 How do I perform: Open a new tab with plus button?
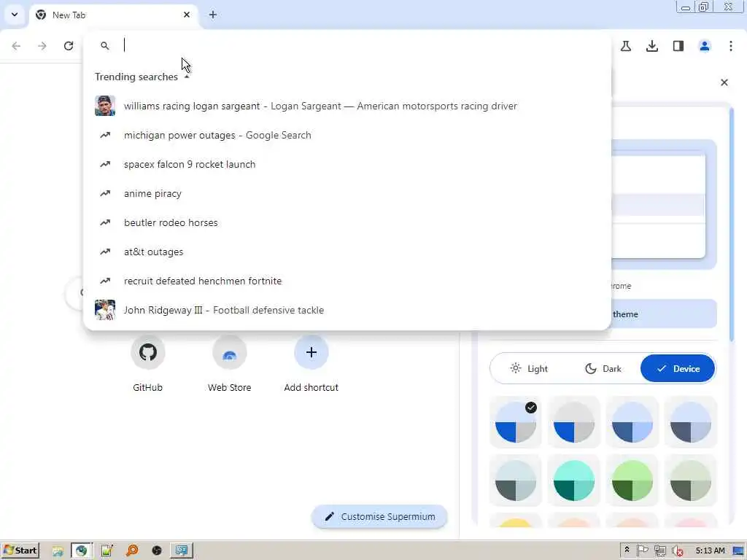pyautogui.click(x=213, y=15)
